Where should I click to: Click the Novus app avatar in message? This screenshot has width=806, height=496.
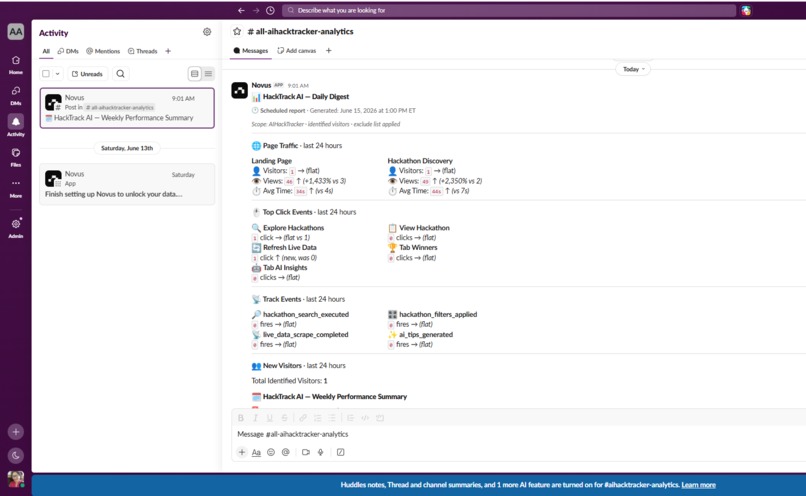click(240, 90)
